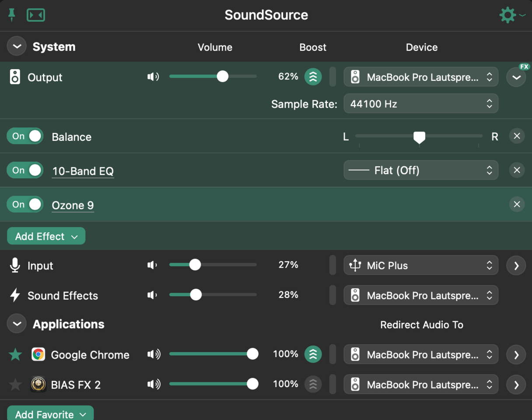
Task: Toggle Output volume boost
Action: (x=313, y=77)
